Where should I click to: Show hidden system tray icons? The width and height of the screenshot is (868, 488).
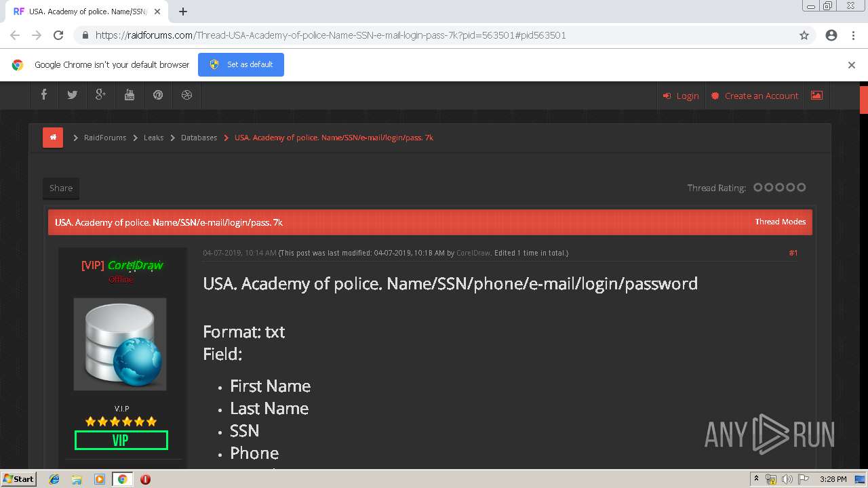coord(756,479)
